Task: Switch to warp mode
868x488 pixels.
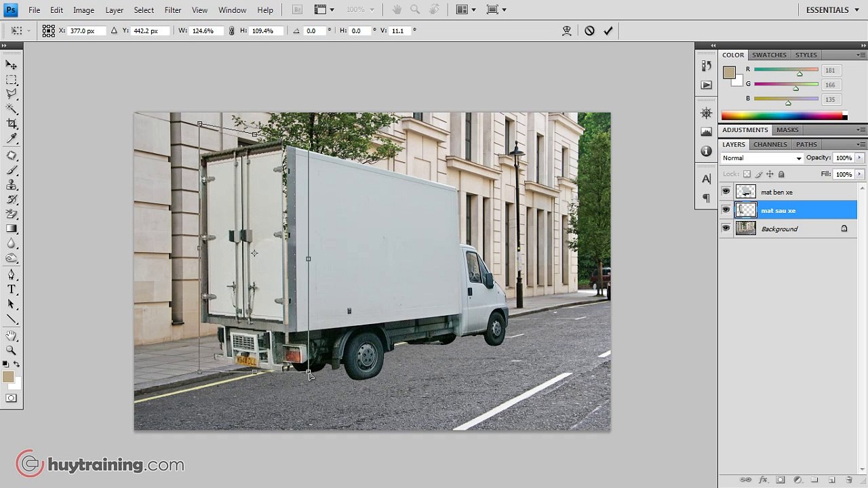Action: (567, 30)
